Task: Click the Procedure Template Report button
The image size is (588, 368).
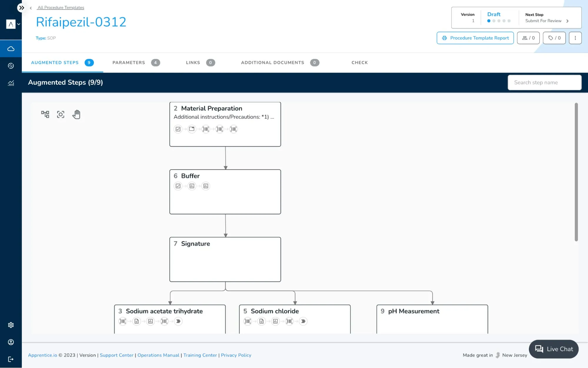Action: coord(475,38)
